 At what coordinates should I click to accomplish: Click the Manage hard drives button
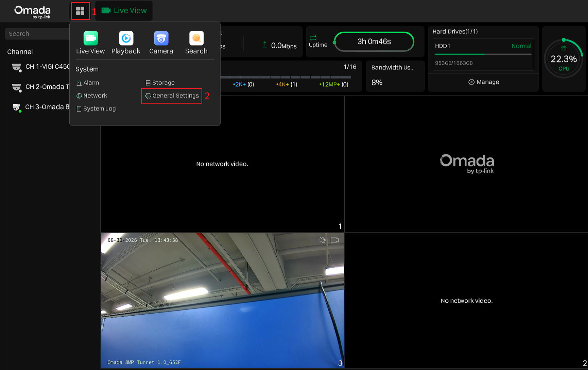484,82
